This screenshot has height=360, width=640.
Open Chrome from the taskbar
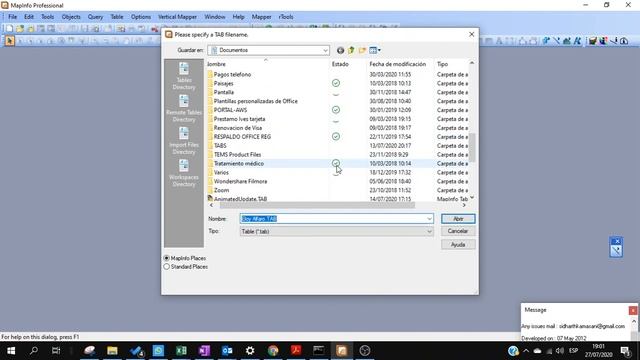point(273,351)
